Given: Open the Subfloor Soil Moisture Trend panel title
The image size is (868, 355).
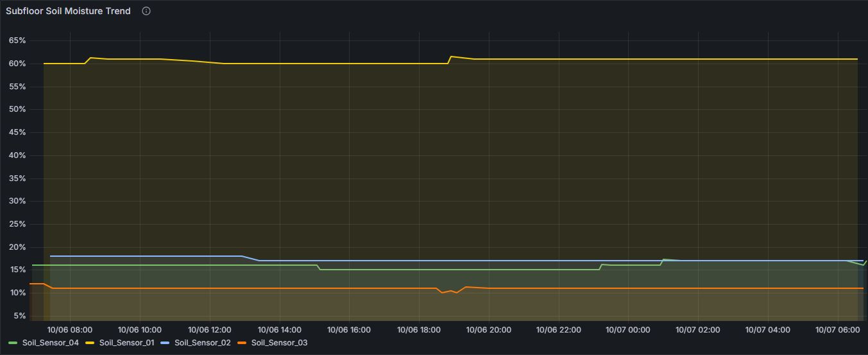Looking at the screenshot, I should point(68,11).
